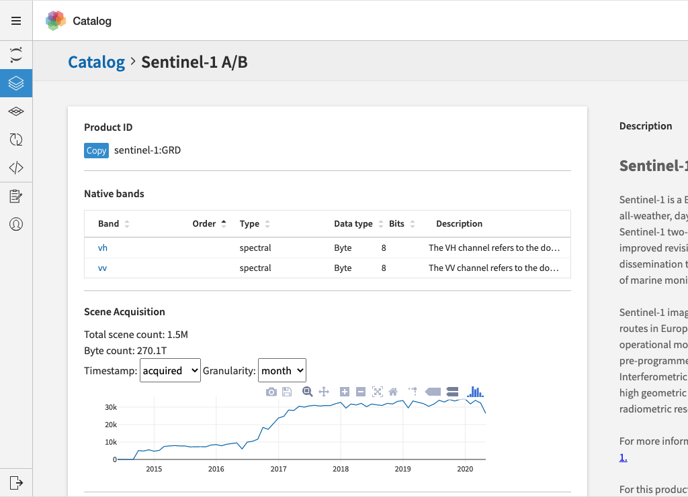Click 'spectral' type in vh row
This screenshot has height=497, width=688.
coord(255,248)
